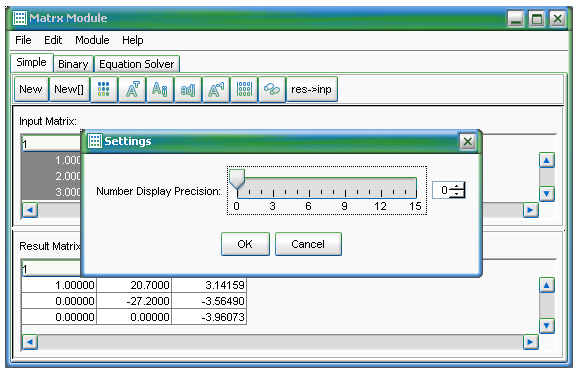
Task: Click result cell -3.96073
Action: coord(209,317)
